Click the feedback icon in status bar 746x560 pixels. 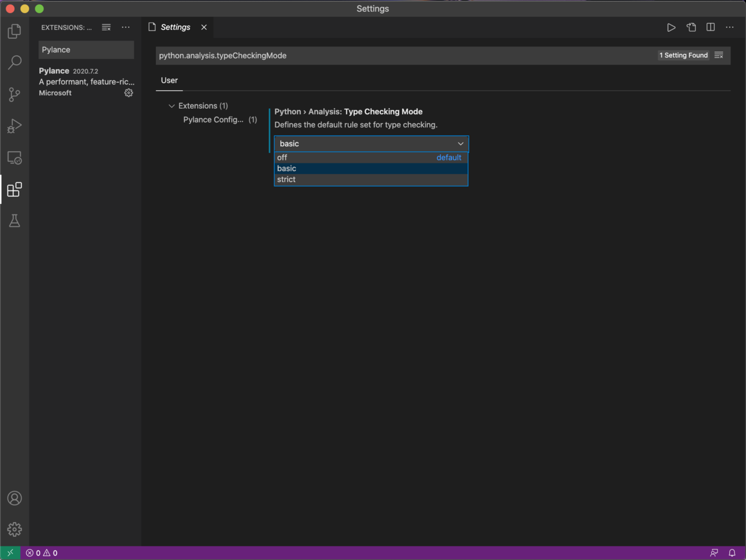point(714,553)
